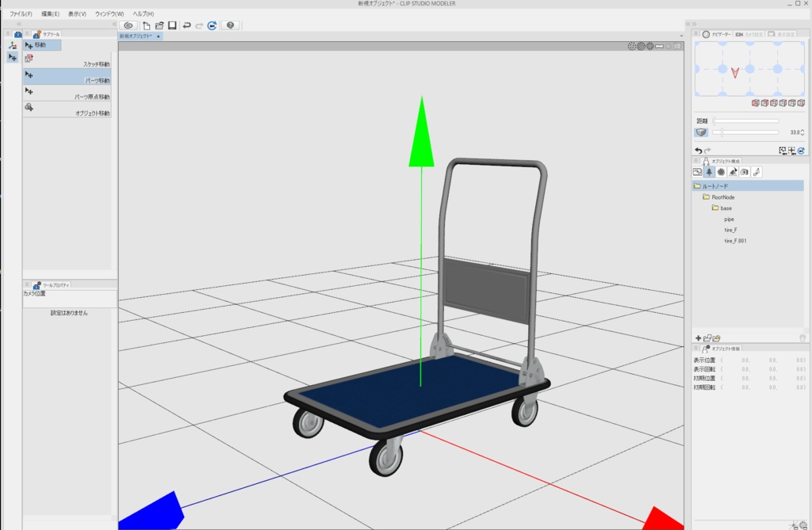This screenshot has width=812, height=530.
Task: Click the trash icon above オブジェクト情報
Action: (802, 338)
